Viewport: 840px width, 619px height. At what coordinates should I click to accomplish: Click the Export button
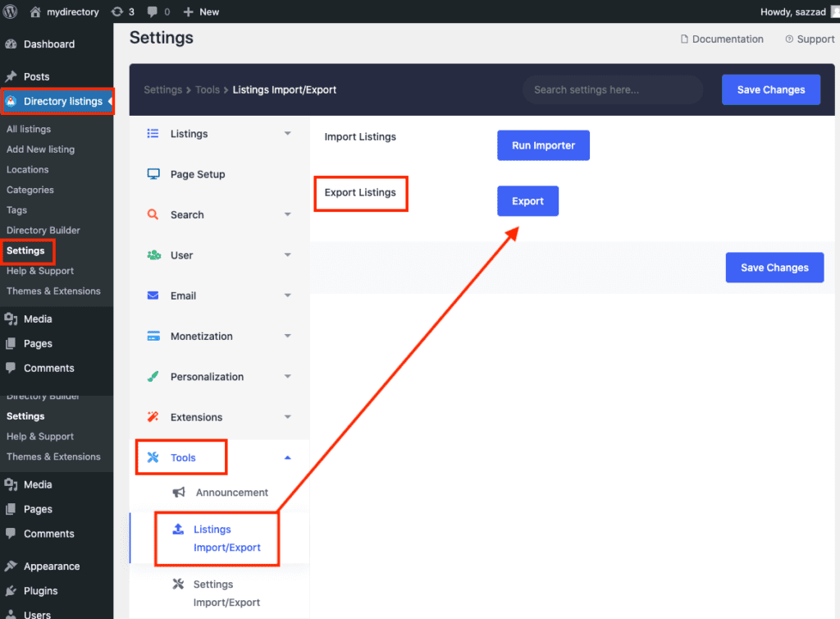tap(527, 201)
